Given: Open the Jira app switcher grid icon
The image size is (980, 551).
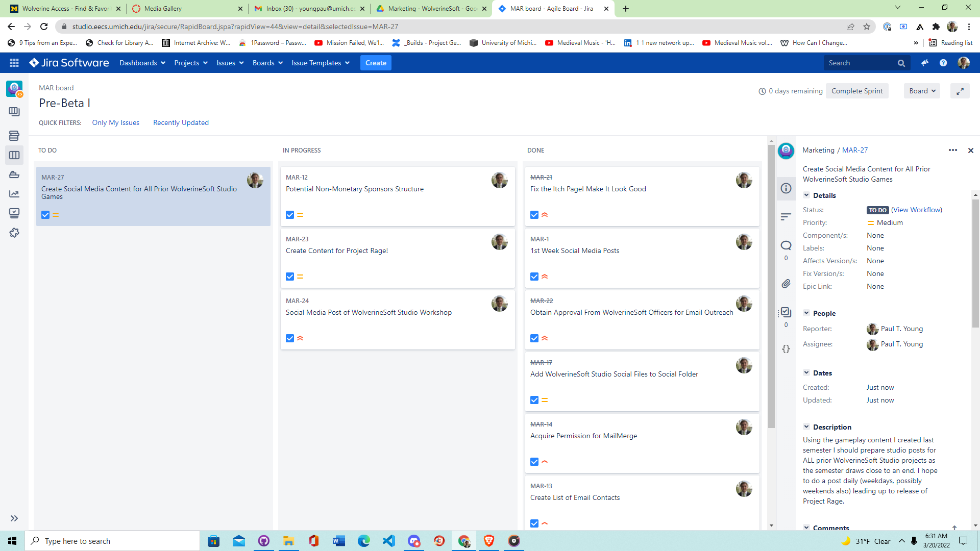Looking at the screenshot, I should (14, 63).
